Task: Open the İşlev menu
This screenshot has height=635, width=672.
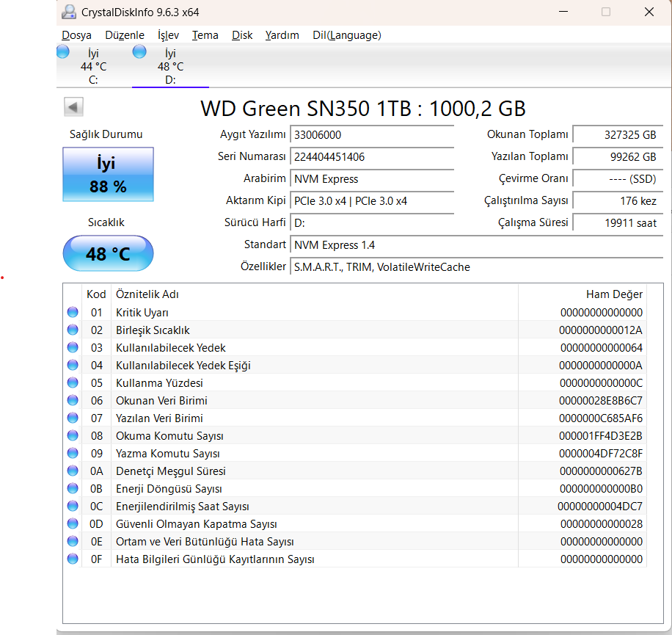Action: click(168, 35)
